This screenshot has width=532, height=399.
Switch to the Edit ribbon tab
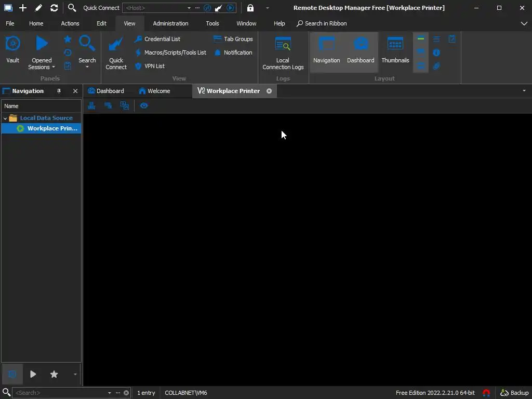(x=101, y=23)
